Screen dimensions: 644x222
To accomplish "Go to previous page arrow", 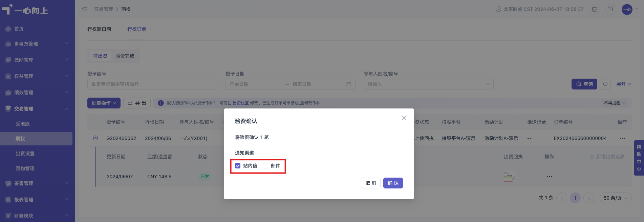I will tap(562, 198).
